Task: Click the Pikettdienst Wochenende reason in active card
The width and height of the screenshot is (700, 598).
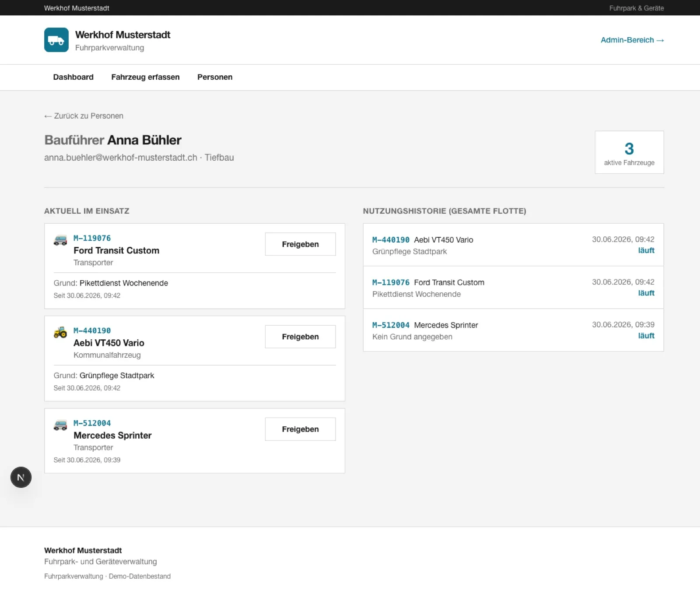Action: (x=124, y=283)
